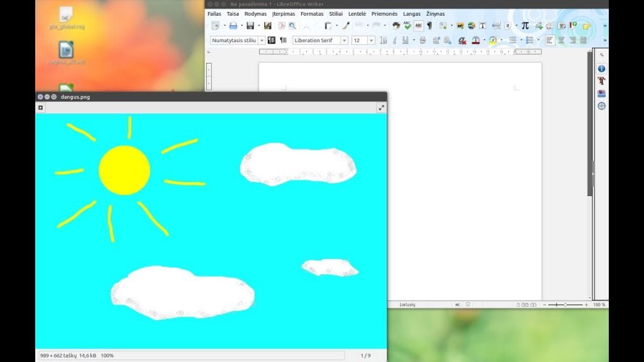The width and height of the screenshot is (644, 362).
Task: Open print preview magnifier icon
Action: point(292,26)
